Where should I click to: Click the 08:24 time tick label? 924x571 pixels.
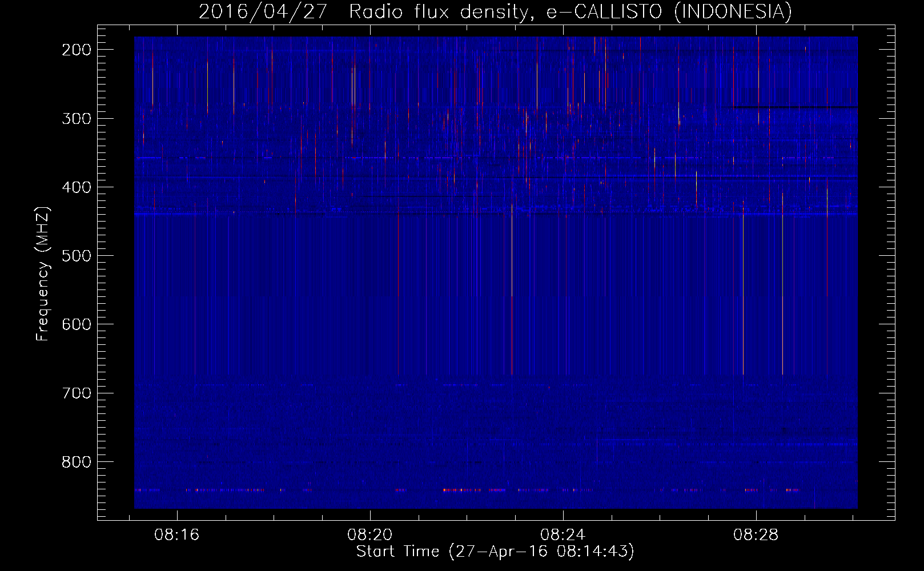(x=563, y=535)
